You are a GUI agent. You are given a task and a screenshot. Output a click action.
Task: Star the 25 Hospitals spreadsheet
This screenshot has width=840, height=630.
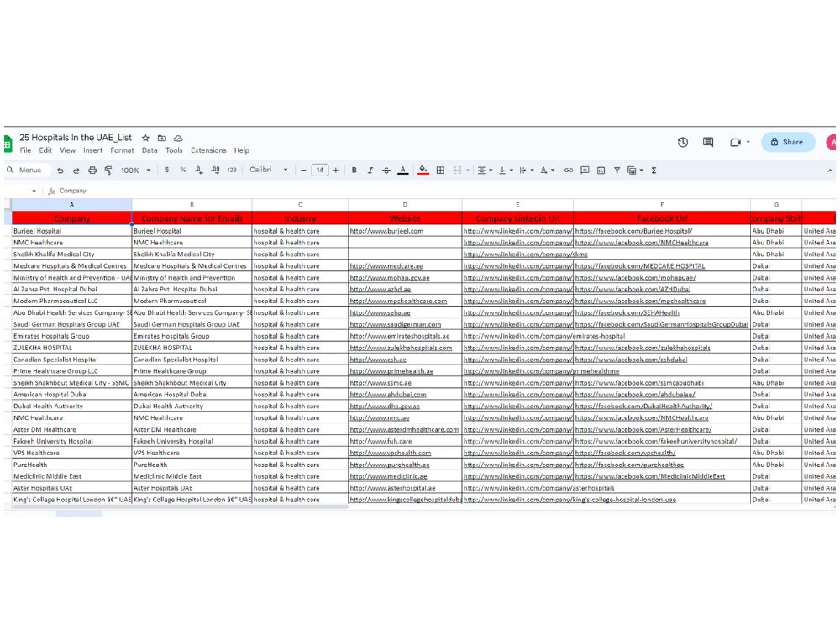[x=145, y=139]
